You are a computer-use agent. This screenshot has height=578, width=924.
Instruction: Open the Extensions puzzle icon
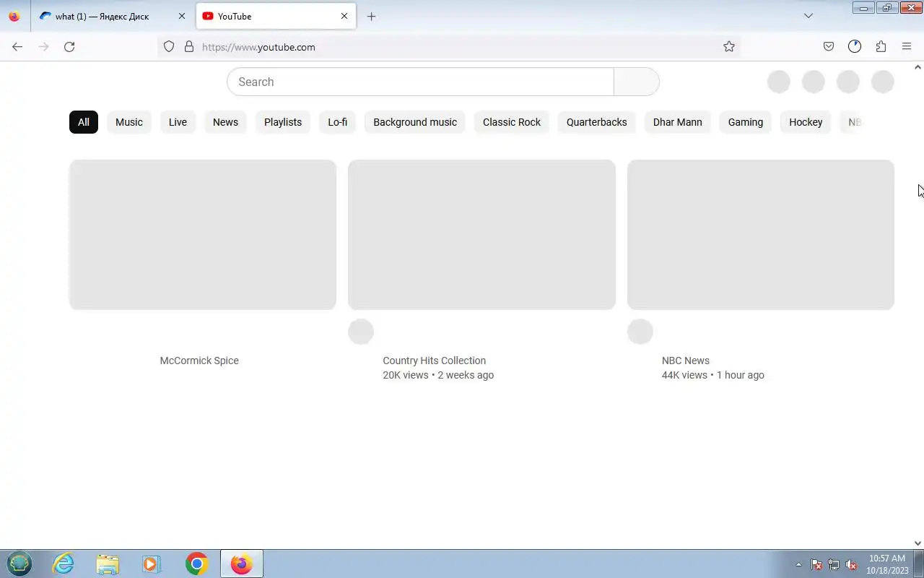881,47
